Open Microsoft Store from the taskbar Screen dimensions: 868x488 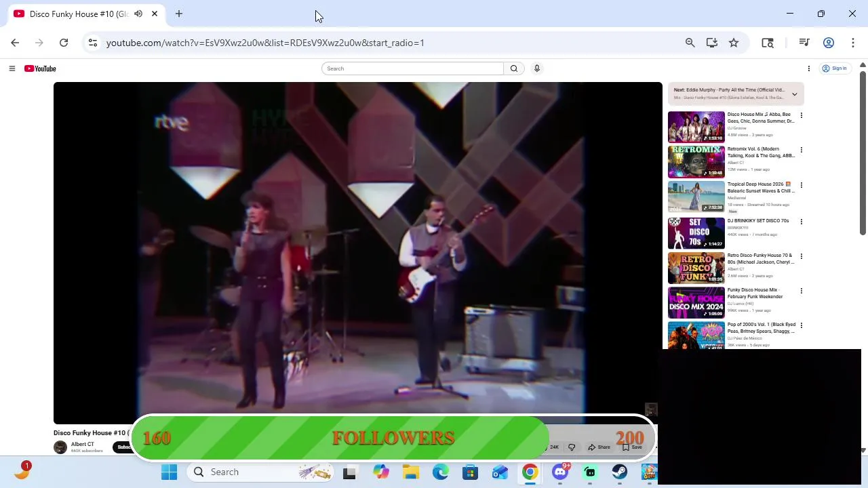pyautogui.click(x=470, y=472)
